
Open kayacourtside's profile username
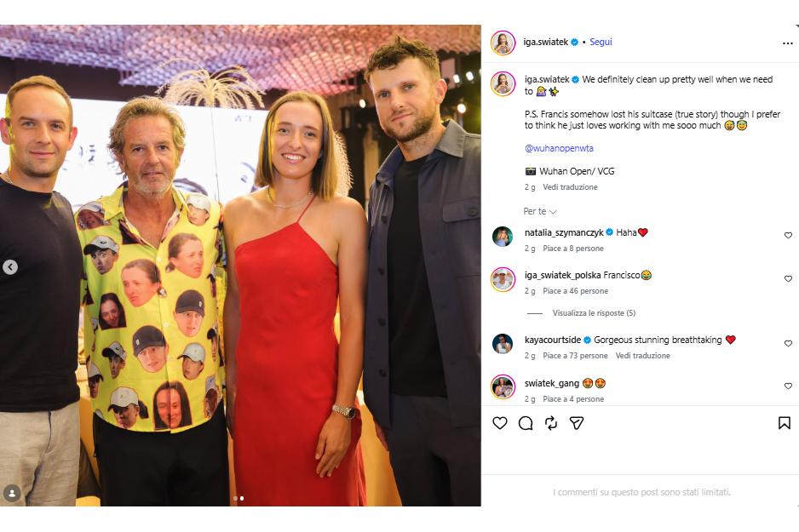(x=553, y=340)
